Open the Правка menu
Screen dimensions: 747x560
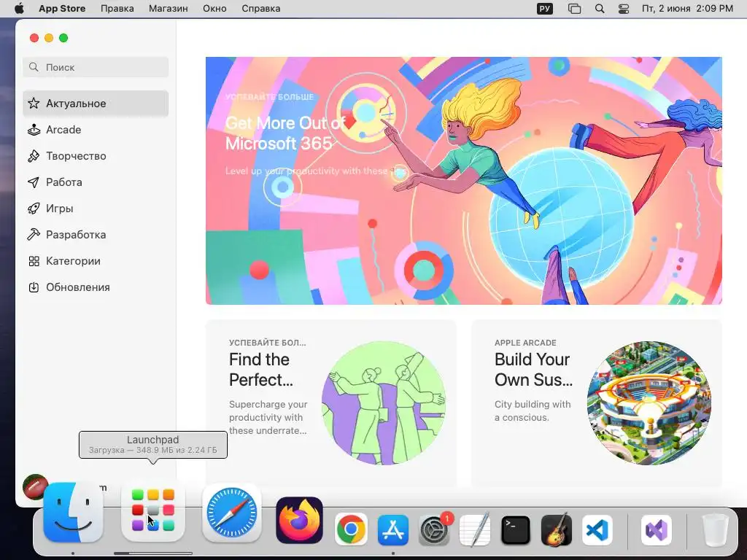(x=117, y=9)
